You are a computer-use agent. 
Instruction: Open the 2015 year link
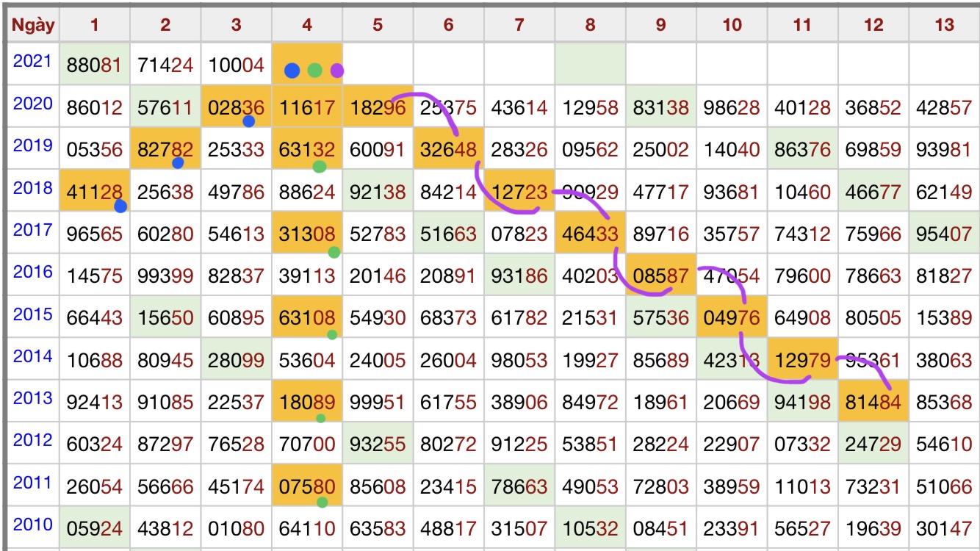[x=33, y=314]
